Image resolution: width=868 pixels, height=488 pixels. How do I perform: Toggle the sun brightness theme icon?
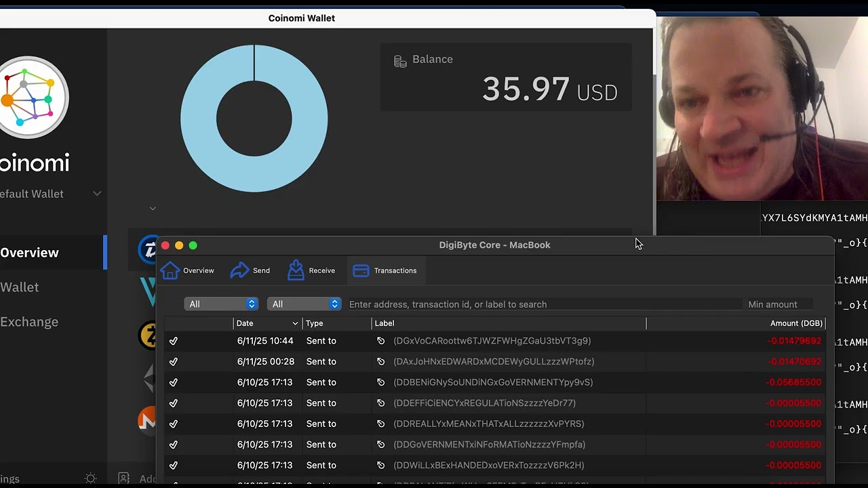click(91, 479)
